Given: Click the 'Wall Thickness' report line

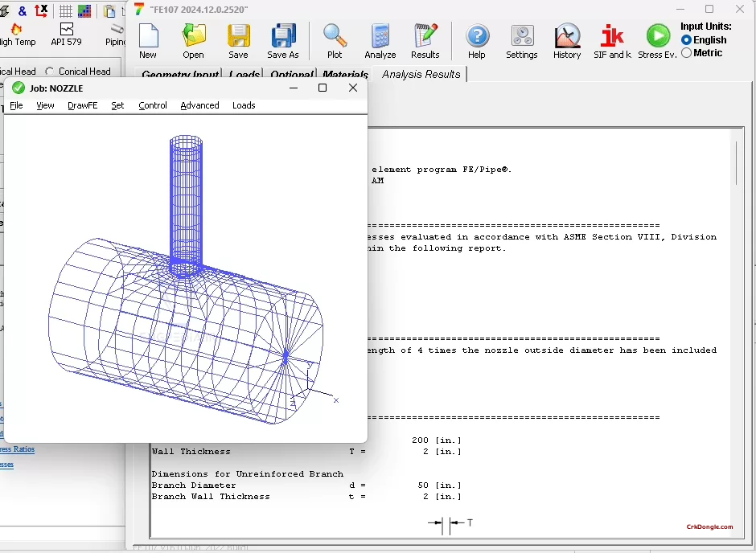Looking at the screenshot, I should click(x=306, y=452).
